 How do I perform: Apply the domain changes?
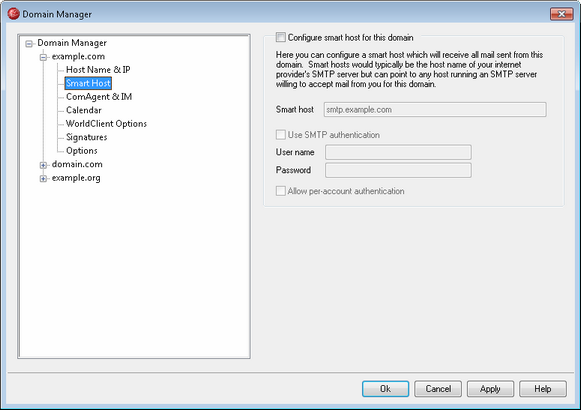490,389
